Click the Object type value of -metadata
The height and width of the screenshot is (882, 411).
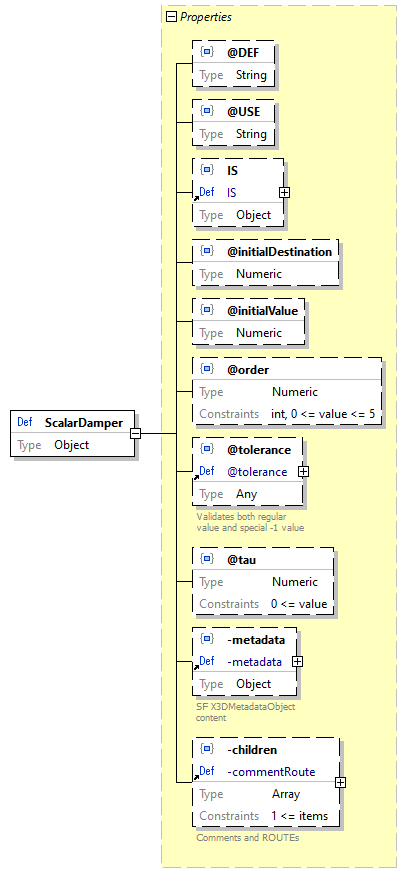click(253, 684)
